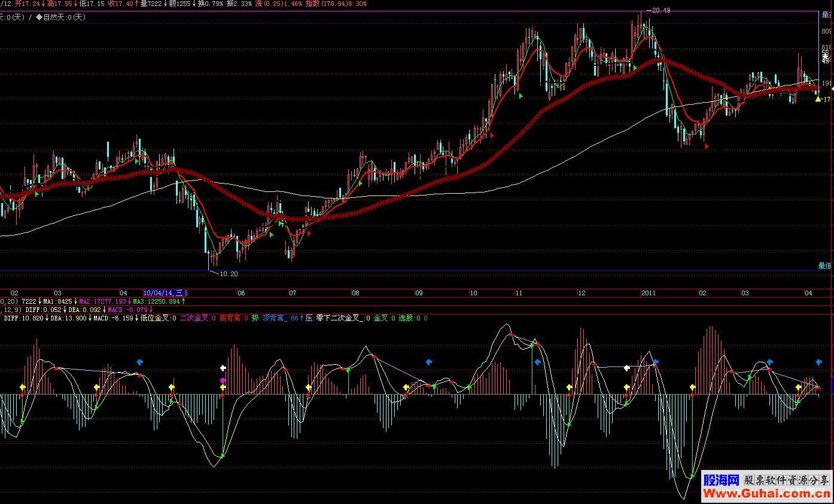Click the magenta 二次金叉:0 label
Viewport: 834px width, 504px height.
click(x=198, y=318)
